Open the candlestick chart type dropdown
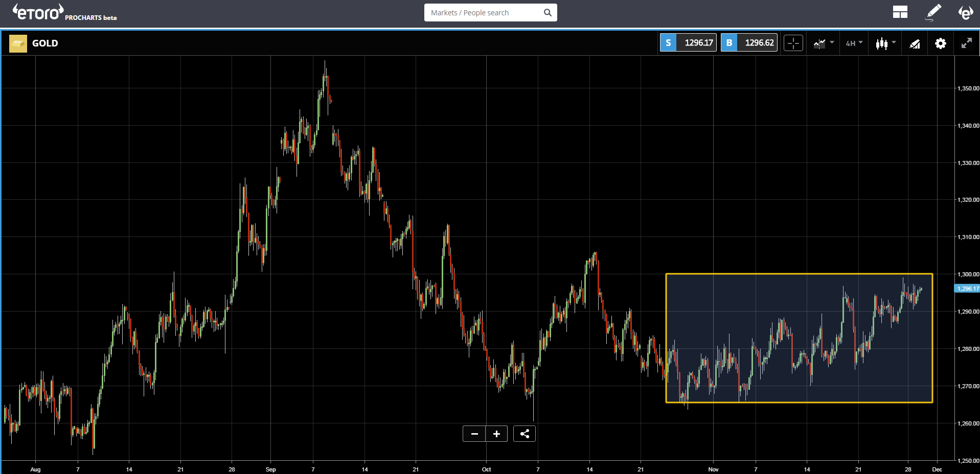 pos(885,43)
